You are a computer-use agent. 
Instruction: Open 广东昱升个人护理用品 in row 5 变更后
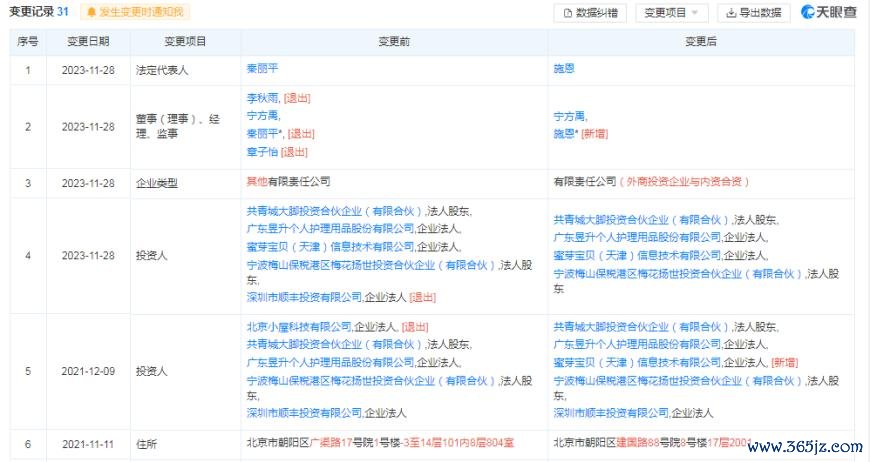(638, 345)
